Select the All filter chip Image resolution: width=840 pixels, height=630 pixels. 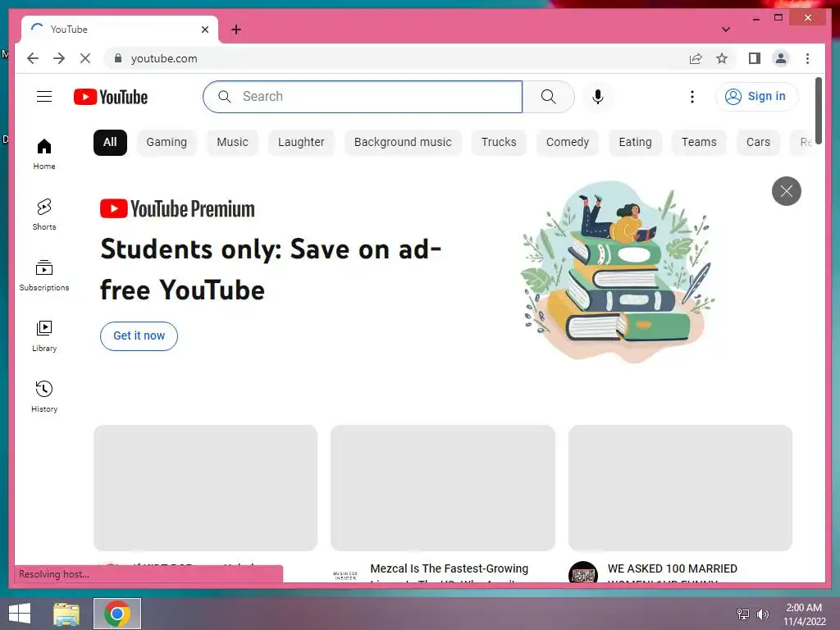[110, 143]
